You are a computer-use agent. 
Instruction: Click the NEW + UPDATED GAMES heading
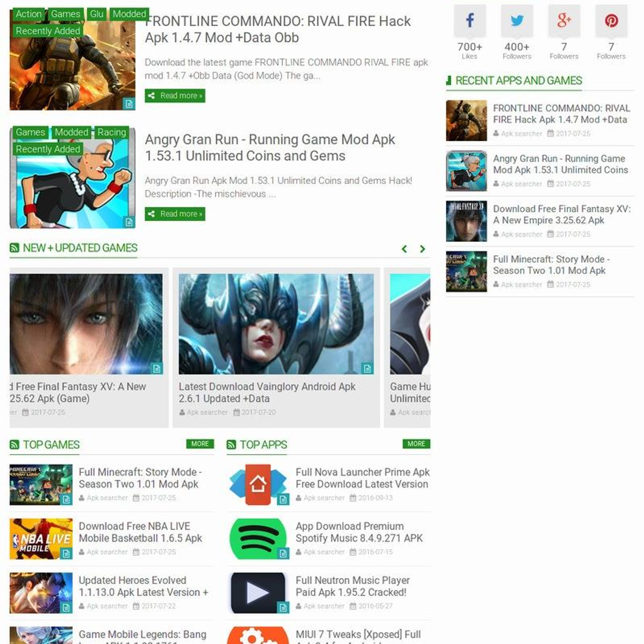[x=80, y=248]
